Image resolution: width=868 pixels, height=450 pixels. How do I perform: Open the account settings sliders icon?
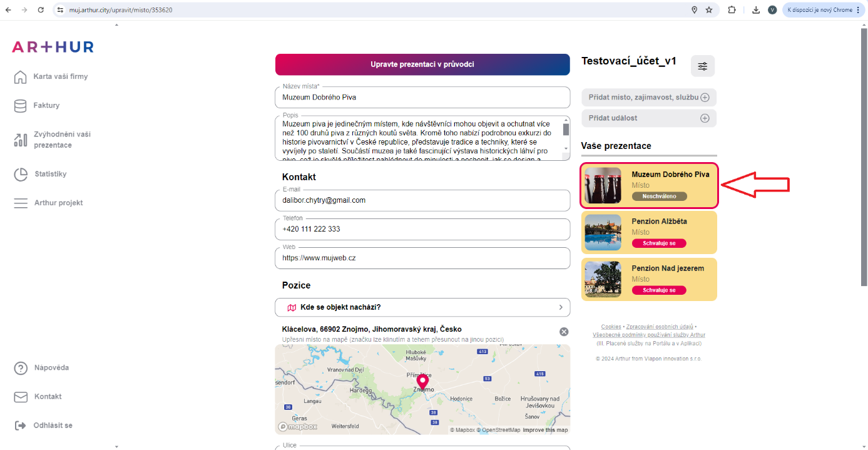pos(702,66)
